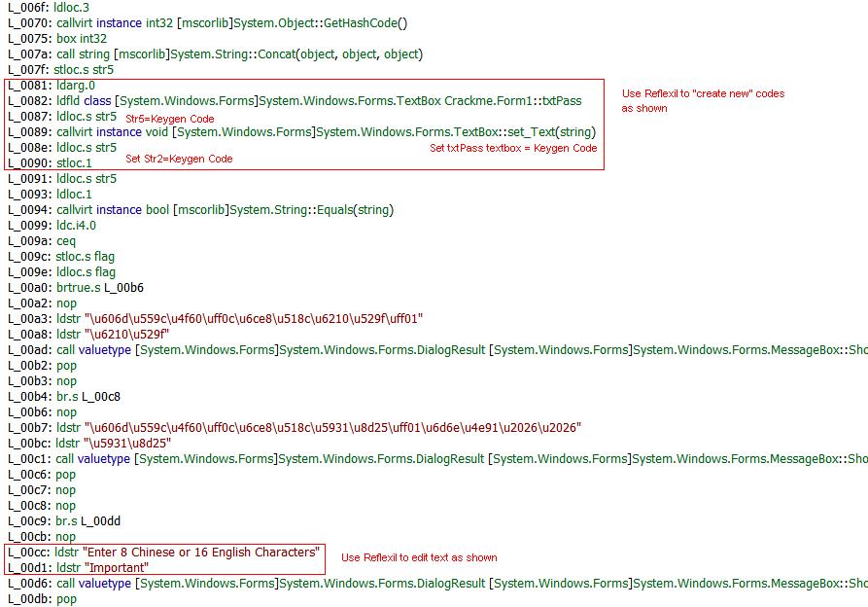Image resolution: width=868 pixels, height=607 pixels.
Task: Click the GetHashCode() method reference at L_0070
Action: (365, 23)
